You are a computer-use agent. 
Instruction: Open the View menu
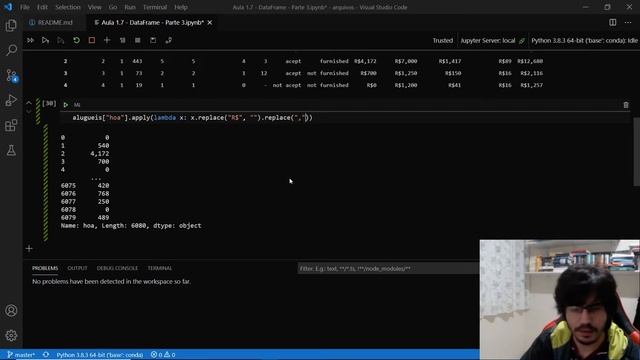(94, 7)
